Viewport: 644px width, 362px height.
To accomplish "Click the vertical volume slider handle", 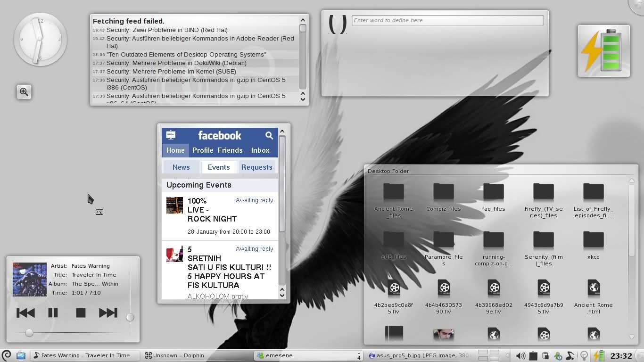I will pyautogui.click(x=130, y=318).
